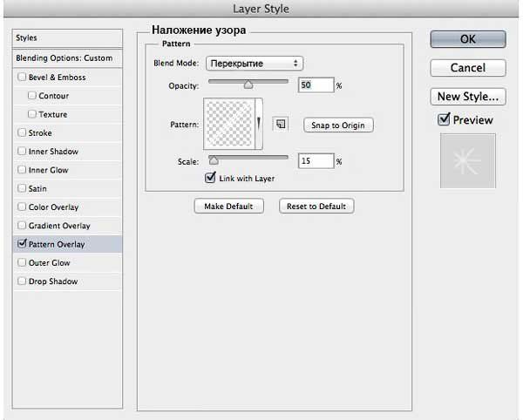The width and height of the screenshot is (523, 420).
Task: Open the Blend Mode dropdown
Action: coord(254,63)
